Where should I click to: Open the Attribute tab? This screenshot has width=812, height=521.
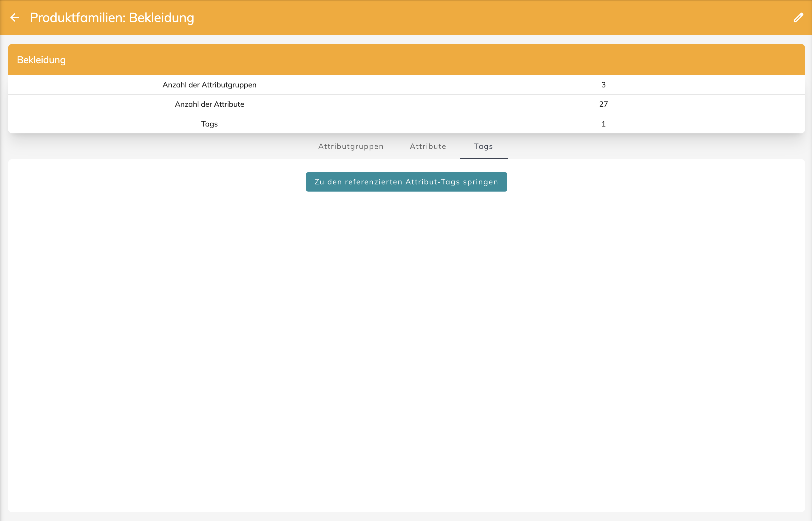[x=428, y=147]
